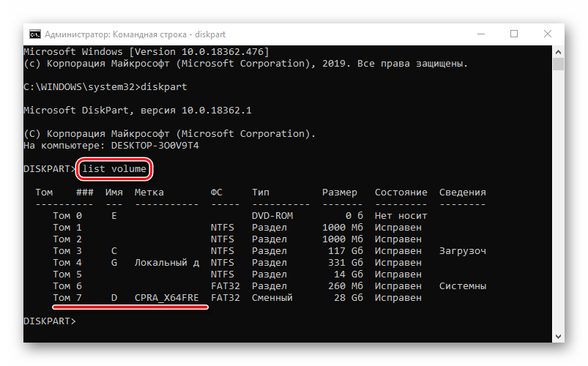588x366 pixels.
Task: Close the Administrator command prompt window
Action: click(x=548, y=34)
